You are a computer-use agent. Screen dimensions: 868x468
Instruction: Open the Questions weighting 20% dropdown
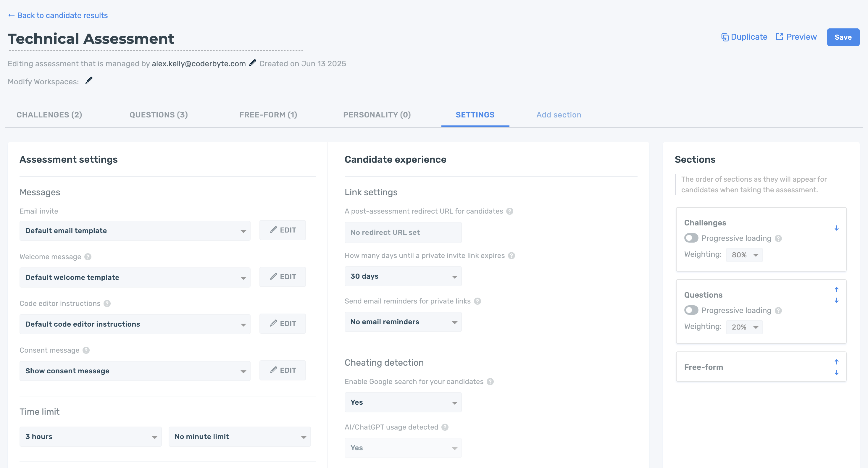pos(744,327)
